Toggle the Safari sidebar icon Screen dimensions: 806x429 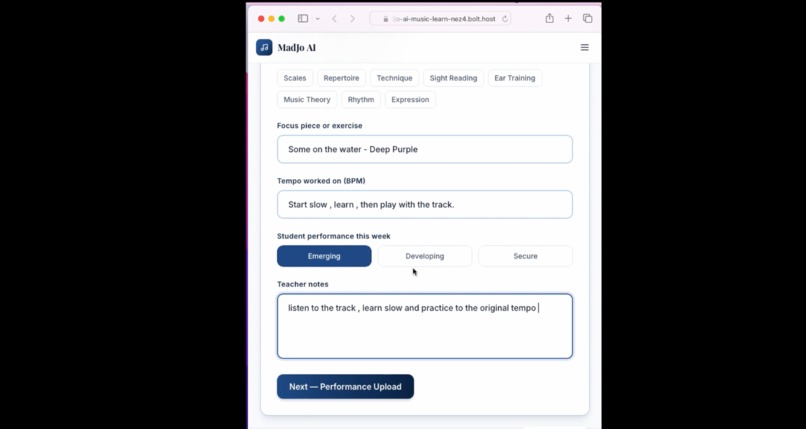[x=303, y=18]
